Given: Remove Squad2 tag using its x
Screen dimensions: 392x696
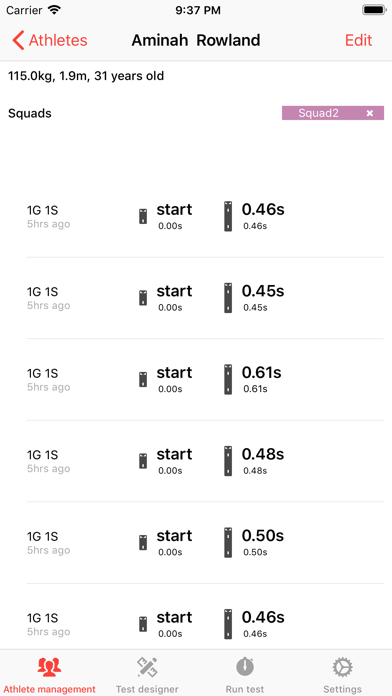Looking at the screenshot, I should click(x=370, y=113).
